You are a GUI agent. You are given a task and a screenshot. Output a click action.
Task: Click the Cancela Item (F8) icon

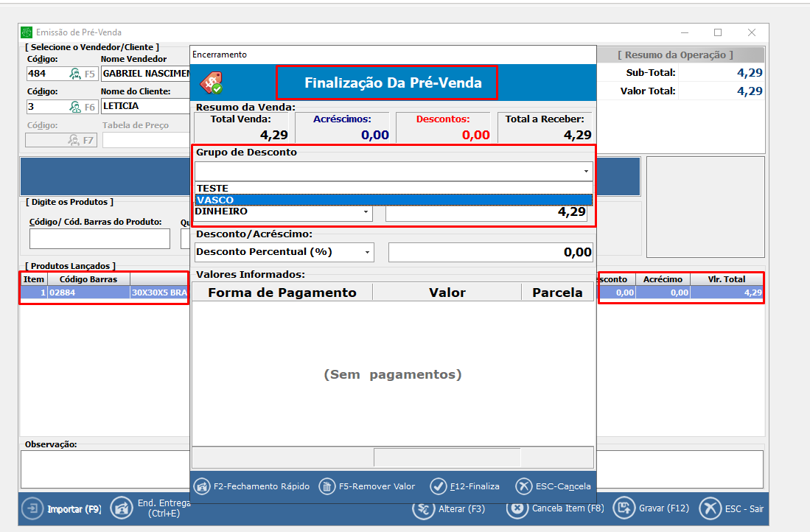click(x=517, y=508)
